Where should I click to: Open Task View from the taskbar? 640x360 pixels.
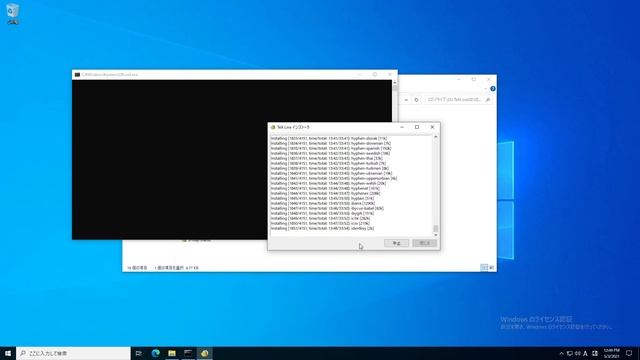[139, 353]
